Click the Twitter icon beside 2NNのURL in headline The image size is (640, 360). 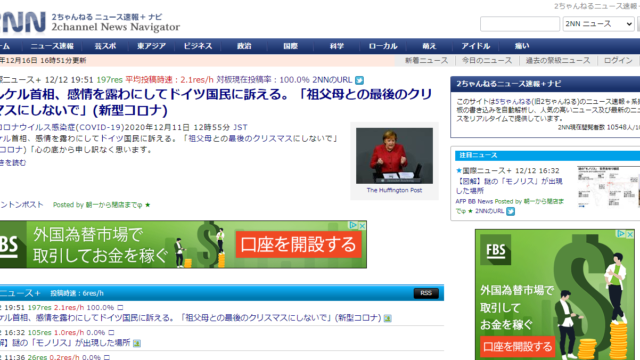[x=359, y=80]
